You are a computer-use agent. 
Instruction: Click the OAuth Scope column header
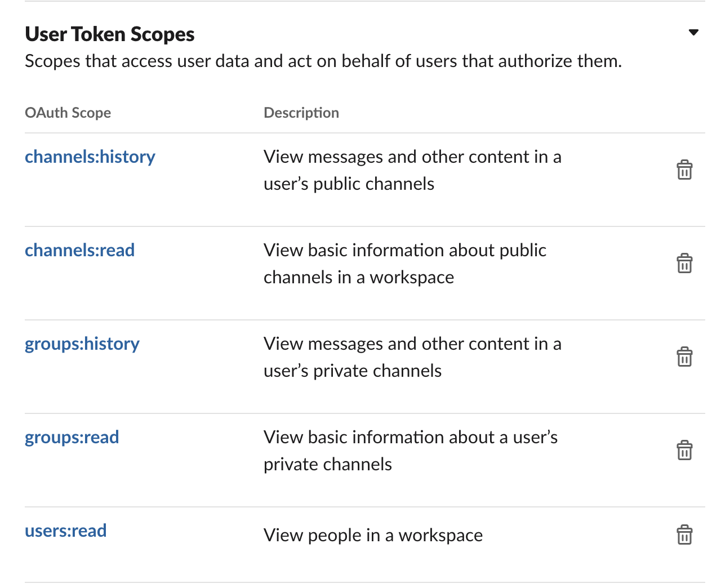[68, 113]
